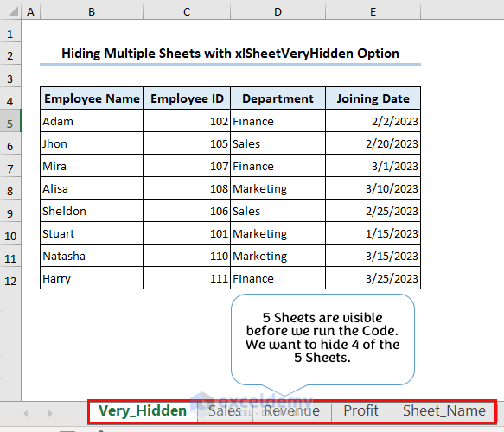504x432 pixels.
Task: Click Employee ID cell 110
Action: click(x=187, y=256)
